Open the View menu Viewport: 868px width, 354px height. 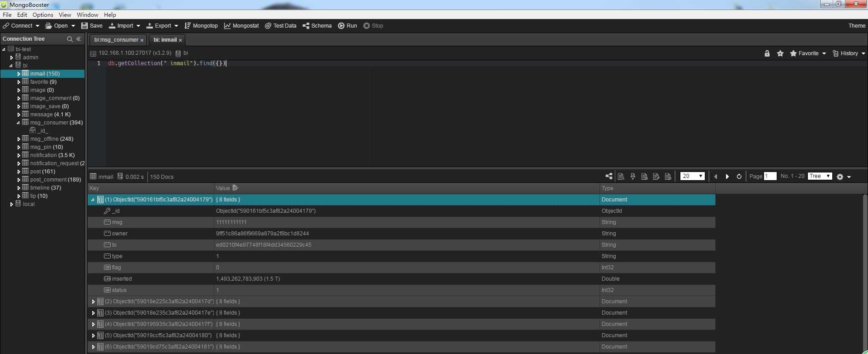[65, 15]
